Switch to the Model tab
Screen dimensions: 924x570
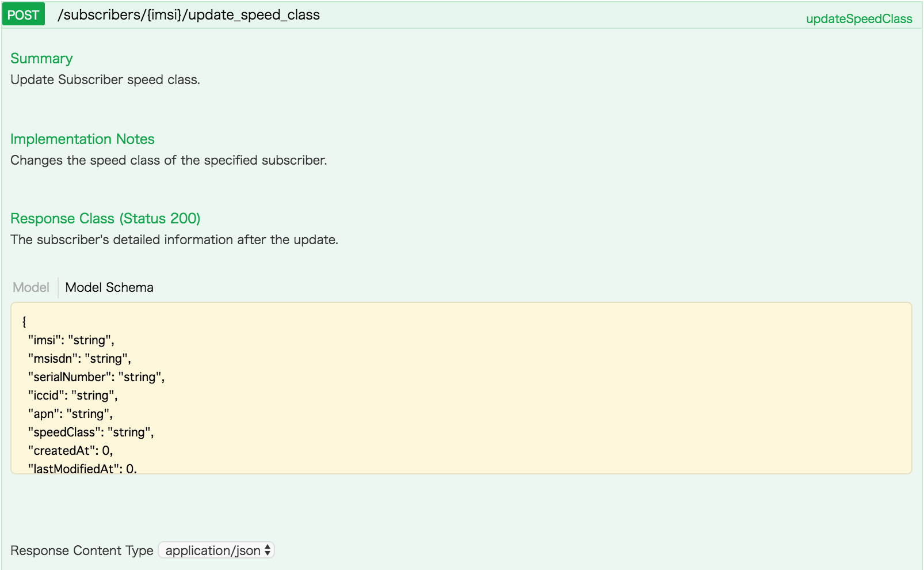(x=31, y=287)
